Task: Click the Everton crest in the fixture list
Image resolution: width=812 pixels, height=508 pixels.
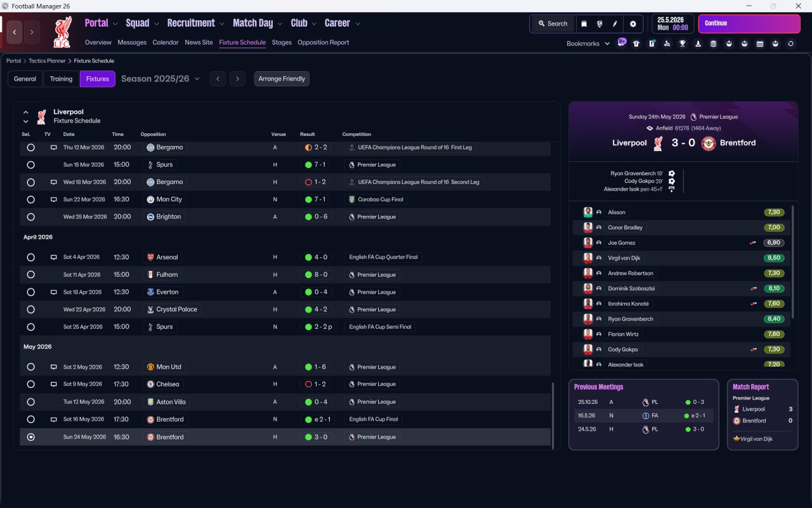Action: (150, 292)
